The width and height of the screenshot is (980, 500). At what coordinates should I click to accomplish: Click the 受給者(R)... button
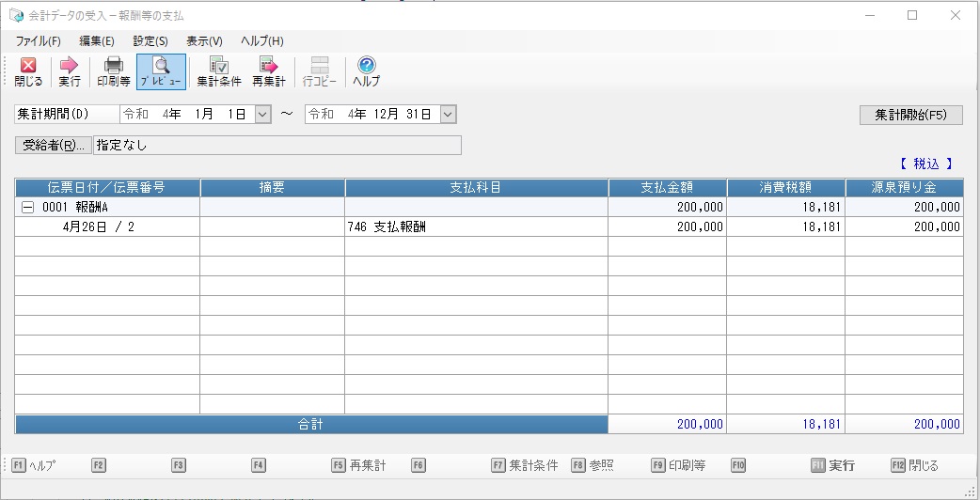pyautogui.click(x=54, y=146)
